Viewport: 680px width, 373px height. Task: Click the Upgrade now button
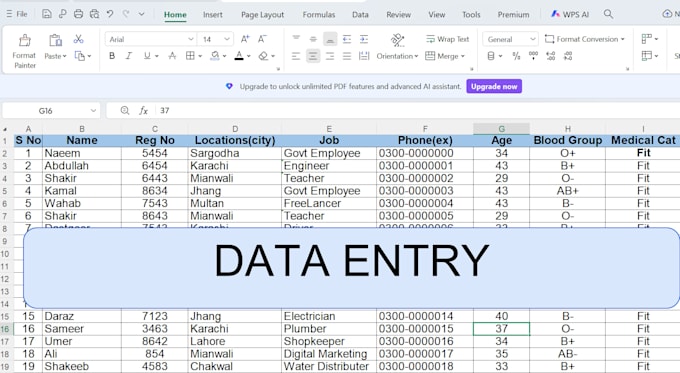494,86
